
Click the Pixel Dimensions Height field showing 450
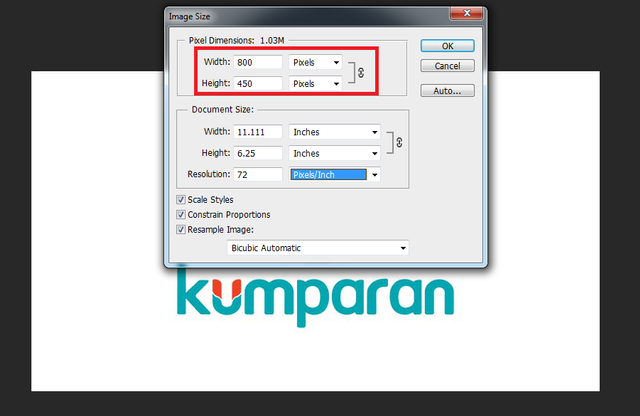pos(258,83)
